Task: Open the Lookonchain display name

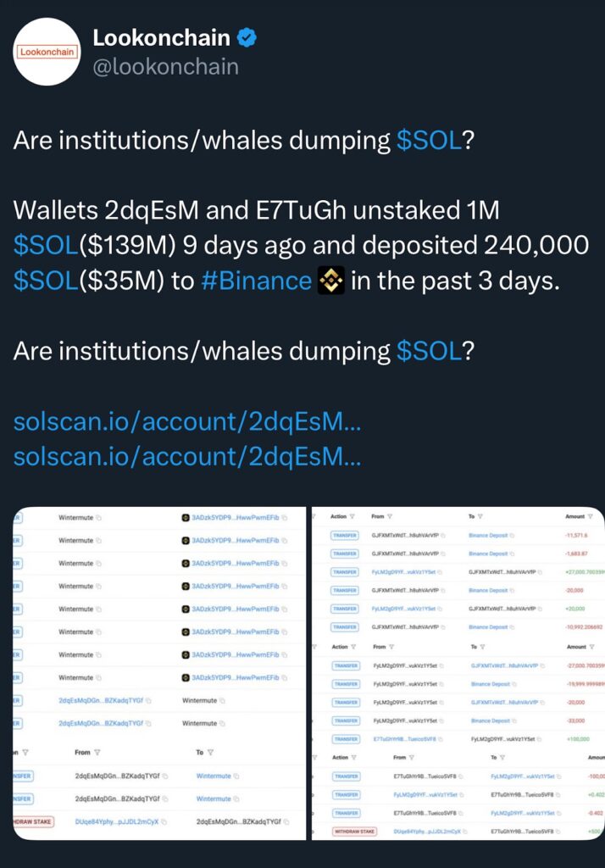Action: tap(161, 37)
